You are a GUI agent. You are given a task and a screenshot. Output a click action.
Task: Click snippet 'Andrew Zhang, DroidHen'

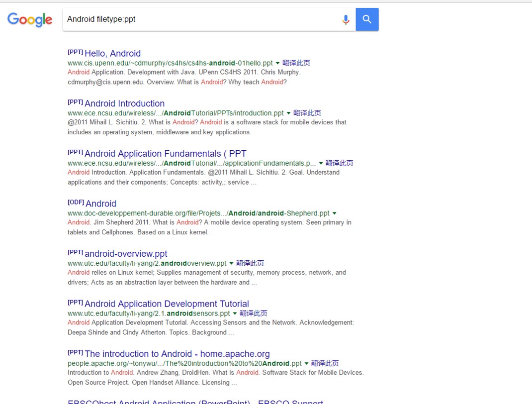pyautogui.click(x=216, y=378)
